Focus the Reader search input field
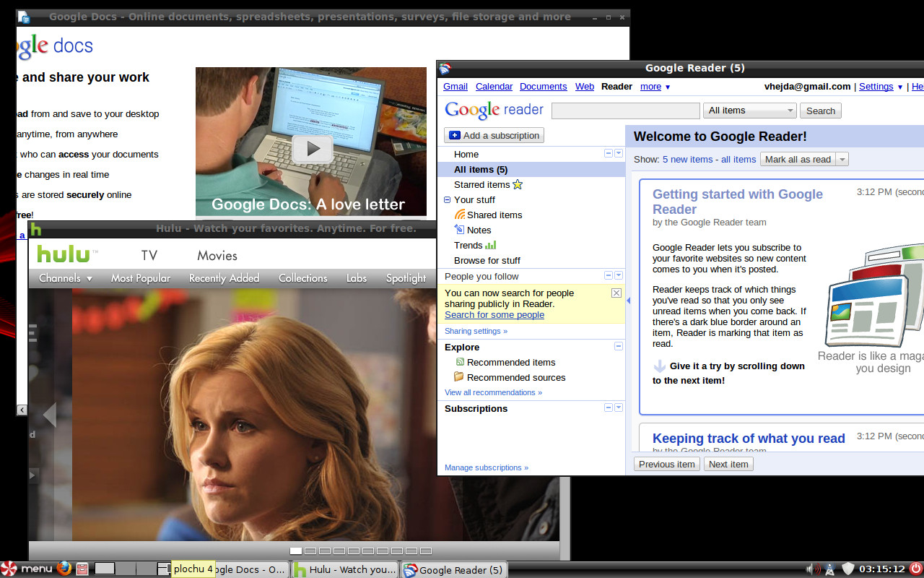 tap(626, 111)
